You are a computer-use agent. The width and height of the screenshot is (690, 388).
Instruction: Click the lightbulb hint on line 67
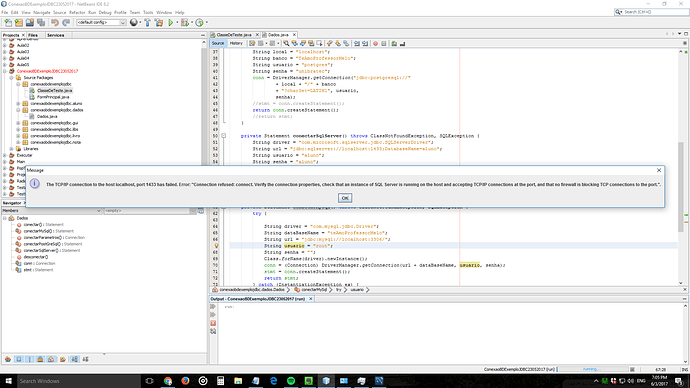coord(216,246)
